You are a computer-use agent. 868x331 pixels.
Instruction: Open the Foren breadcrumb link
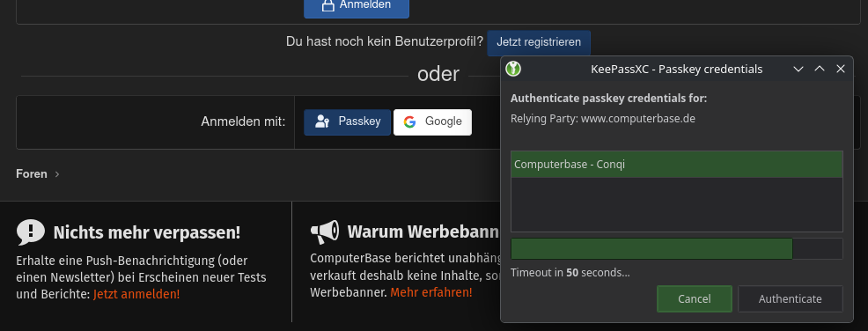tap(32, 173)
